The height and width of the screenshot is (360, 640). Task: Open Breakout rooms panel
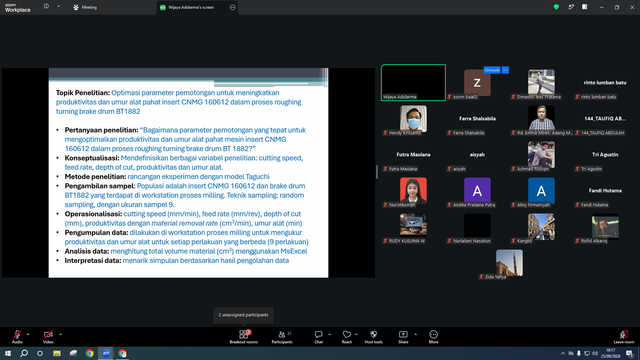point(244,337)
